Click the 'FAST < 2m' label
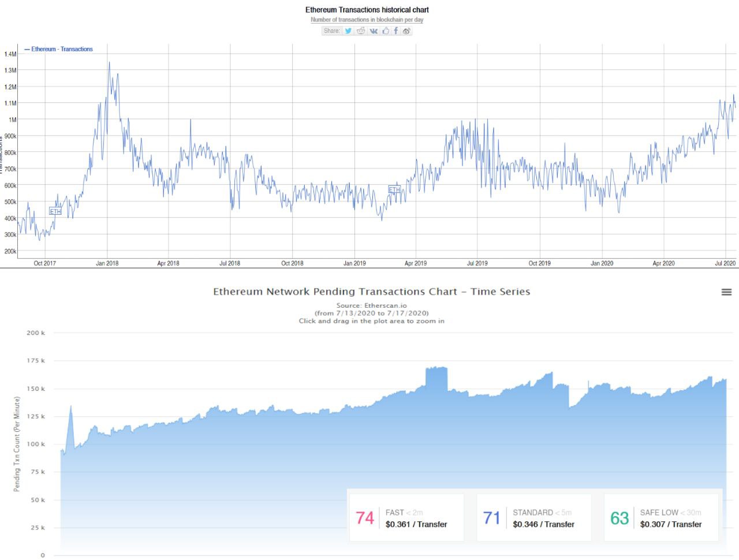Screen dimensions: 739x560 pos(404,513)
